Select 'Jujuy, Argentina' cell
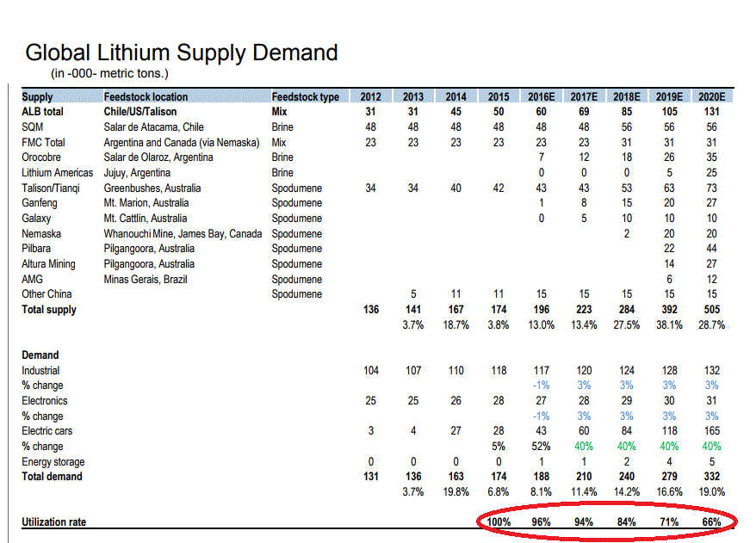The height and width of the screenshot is (543, 756). [137, 173]
